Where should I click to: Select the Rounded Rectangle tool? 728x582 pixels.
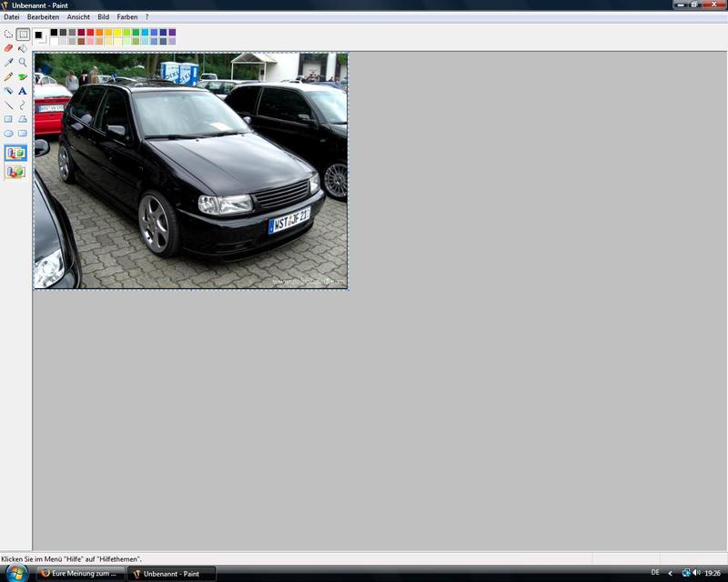pyautogui.click(x=22, y=134)
